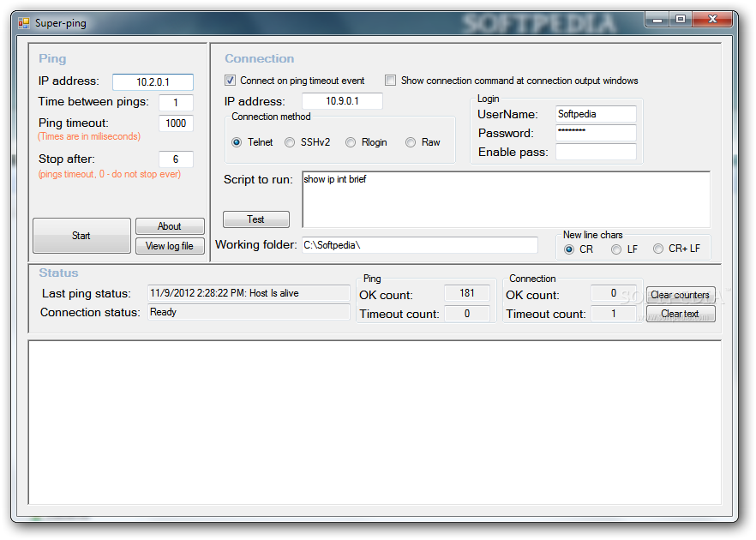This screenshot has width=756, height=540.
Task: Click Ping Timeout count value 0
Action: [x=467, y=314]
